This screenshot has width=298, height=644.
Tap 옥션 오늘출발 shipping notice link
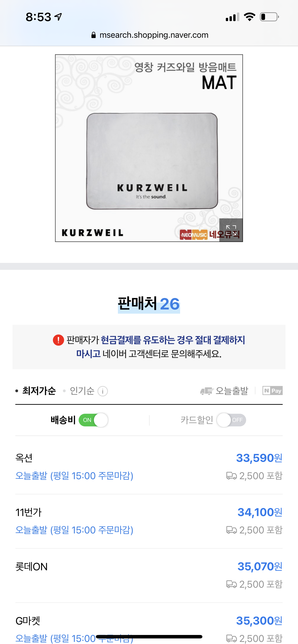pyautogui.click(x=74, y=476)
